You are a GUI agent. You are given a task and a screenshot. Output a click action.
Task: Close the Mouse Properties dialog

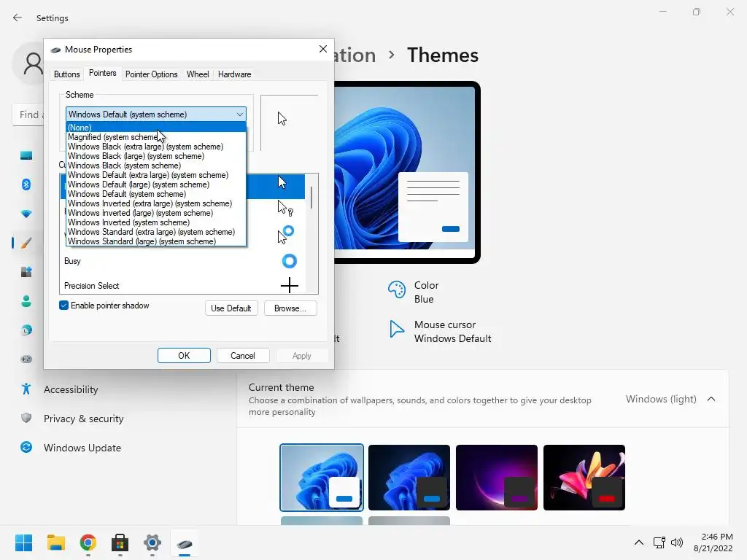coord(323,49)
